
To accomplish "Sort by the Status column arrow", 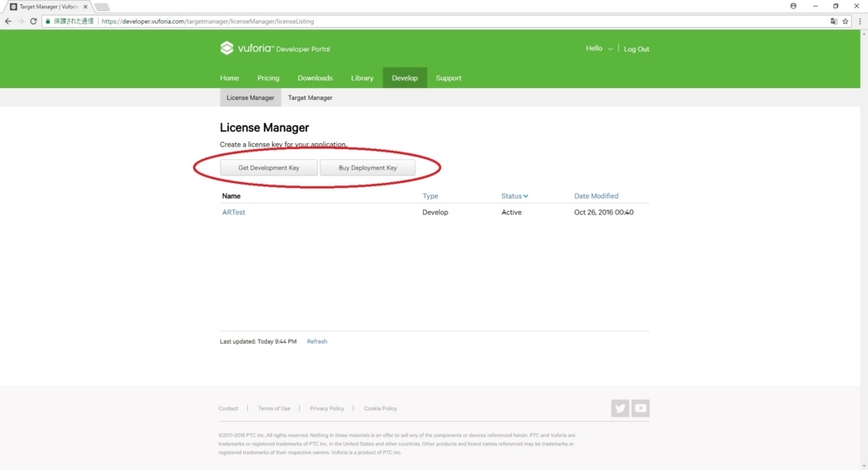I will pyautogui.click(x=526, y=196).
